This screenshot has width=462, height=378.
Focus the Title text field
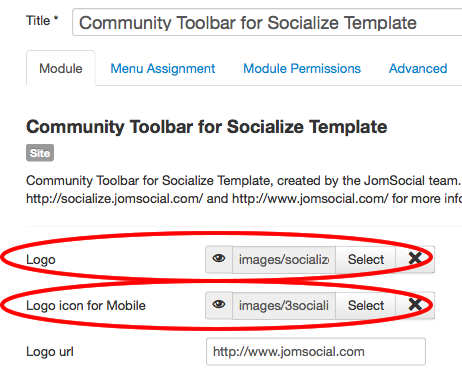(x=267, y=22)
